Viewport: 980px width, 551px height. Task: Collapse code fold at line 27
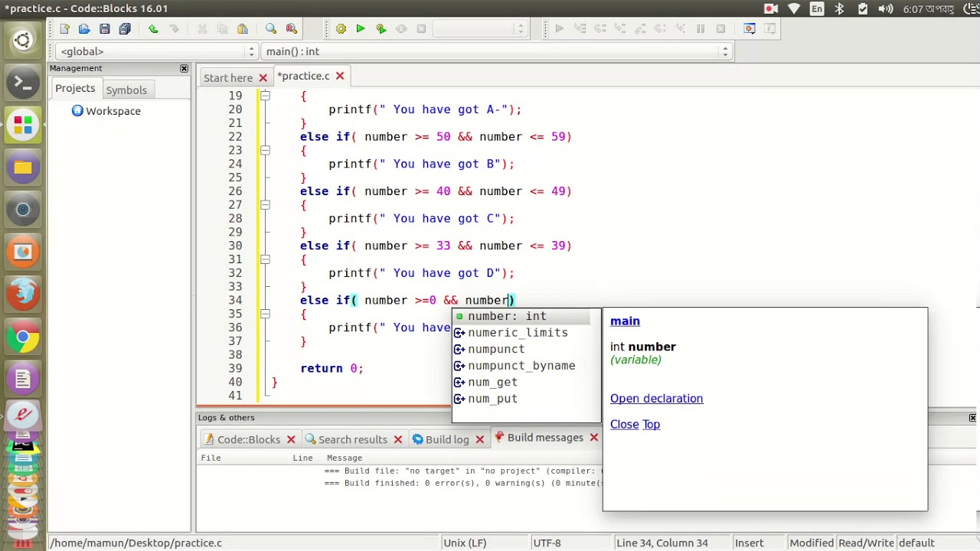click(x=265, y=205)
